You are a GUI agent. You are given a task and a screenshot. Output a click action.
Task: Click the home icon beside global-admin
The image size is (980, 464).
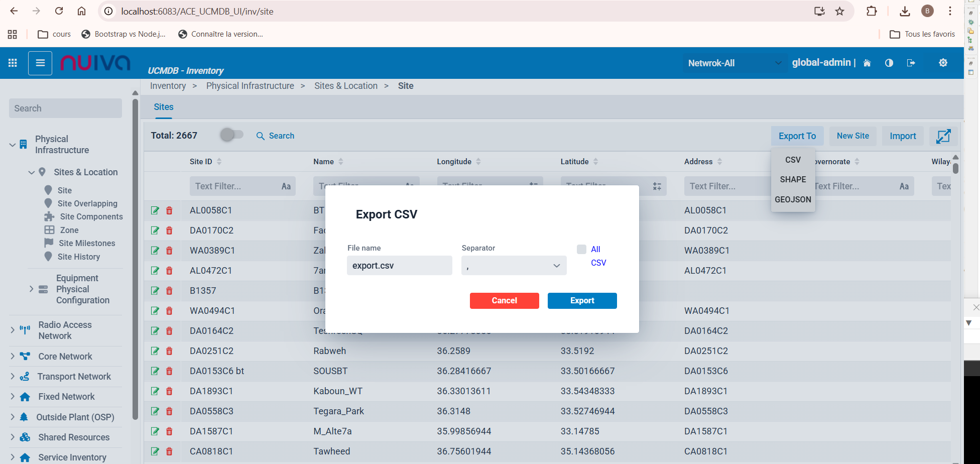coord(867,63)
